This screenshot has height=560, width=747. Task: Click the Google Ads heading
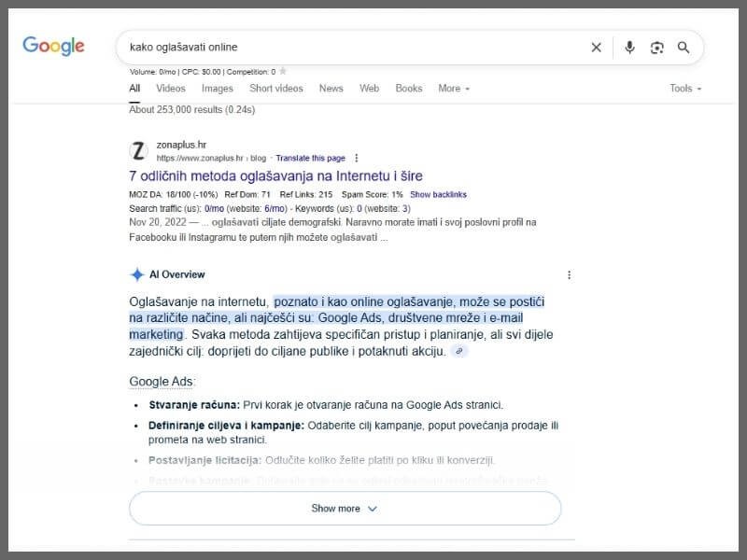coord(162,382)
